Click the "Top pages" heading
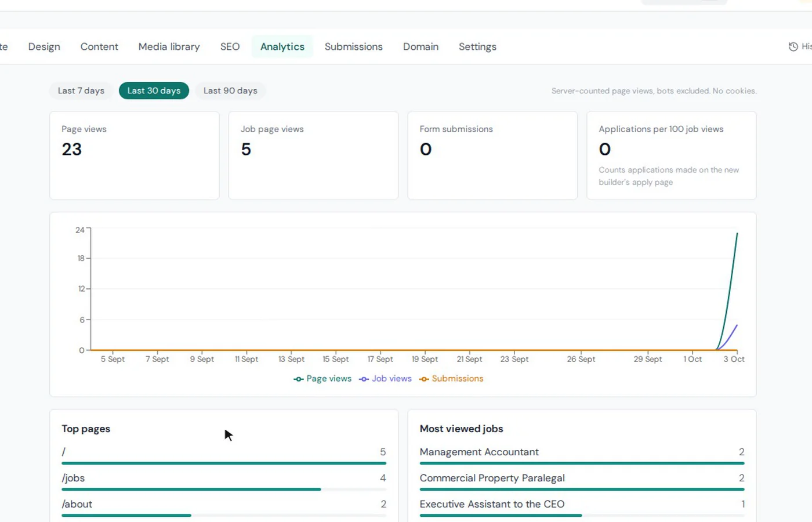The height and width of the screenshot is (522, 812). click(86, 429)
